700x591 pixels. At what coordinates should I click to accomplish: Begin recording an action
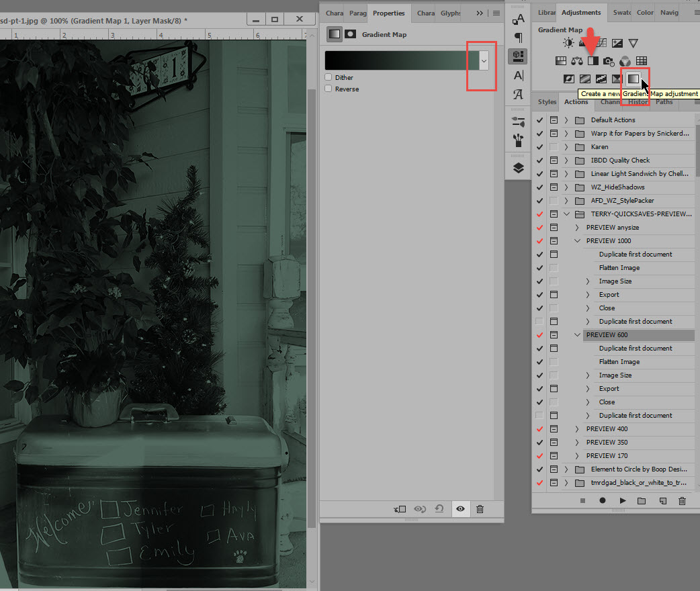602,501
